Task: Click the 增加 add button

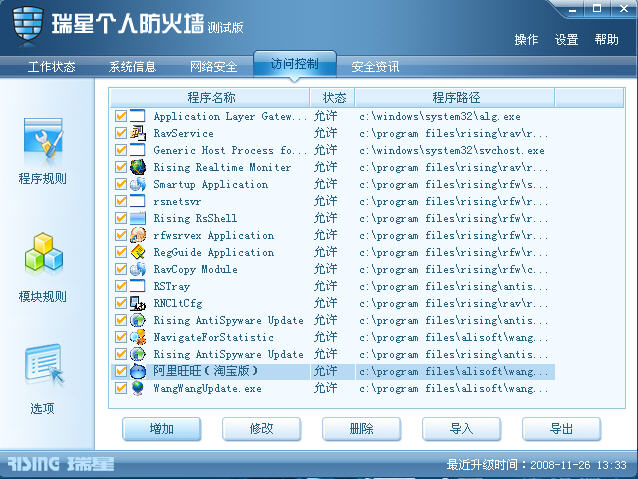Action: point(162,429)
